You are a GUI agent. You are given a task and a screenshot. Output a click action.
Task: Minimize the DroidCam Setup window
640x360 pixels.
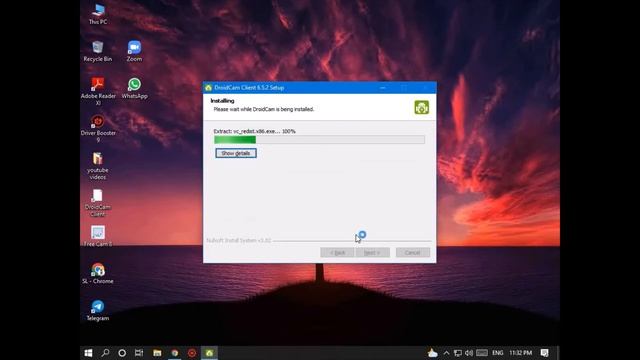click(382, 88)
